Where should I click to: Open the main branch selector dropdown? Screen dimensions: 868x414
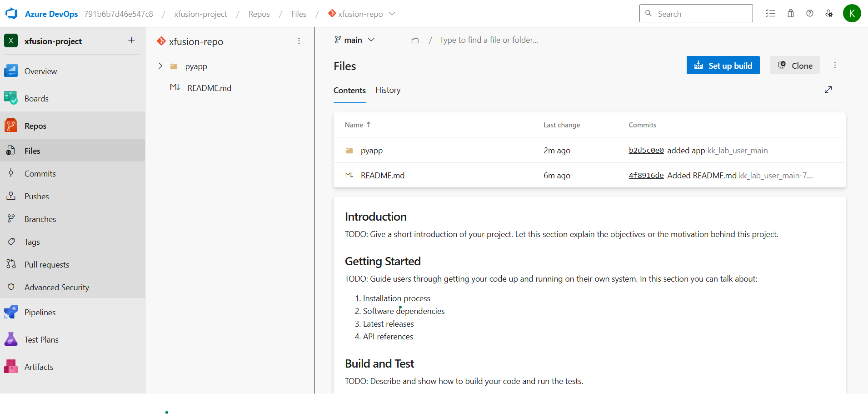pos(355,40)
